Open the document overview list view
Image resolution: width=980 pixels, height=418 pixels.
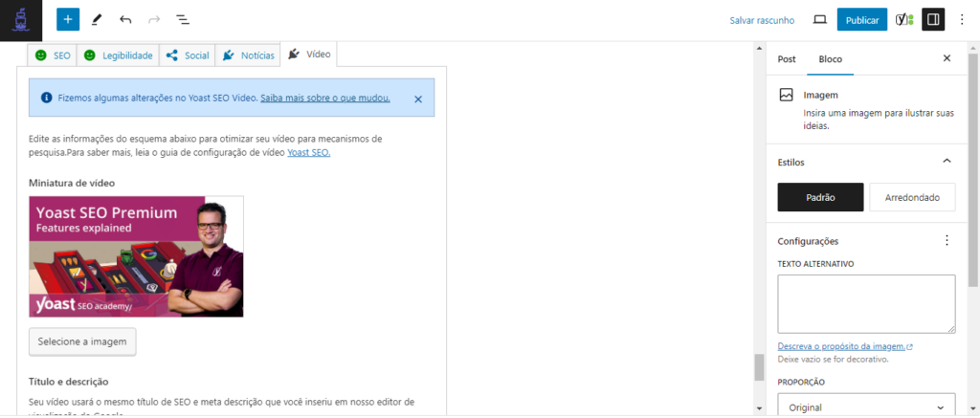coord(183,20)
